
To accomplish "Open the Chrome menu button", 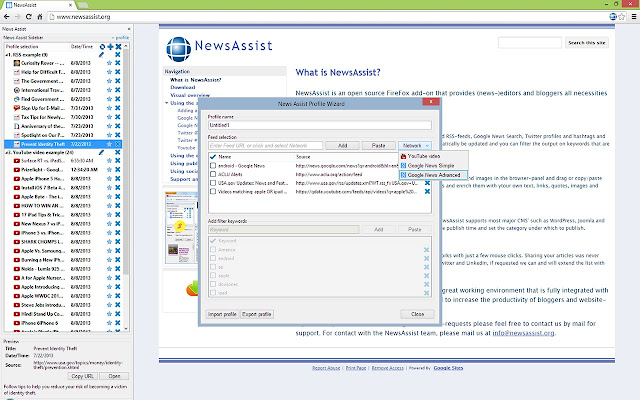I will pyautogui.click(x=633, y=17).
